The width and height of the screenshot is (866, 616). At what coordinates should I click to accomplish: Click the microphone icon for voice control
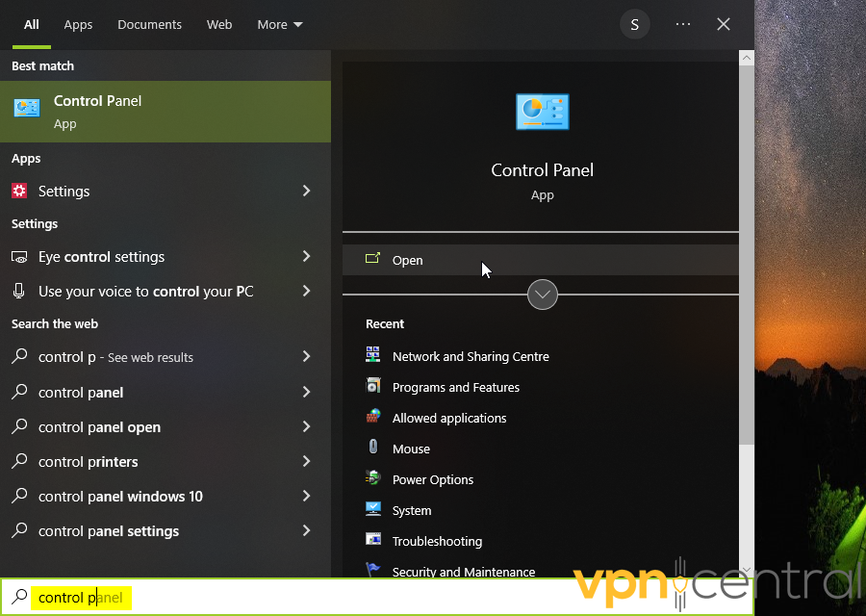coord(19,291)
